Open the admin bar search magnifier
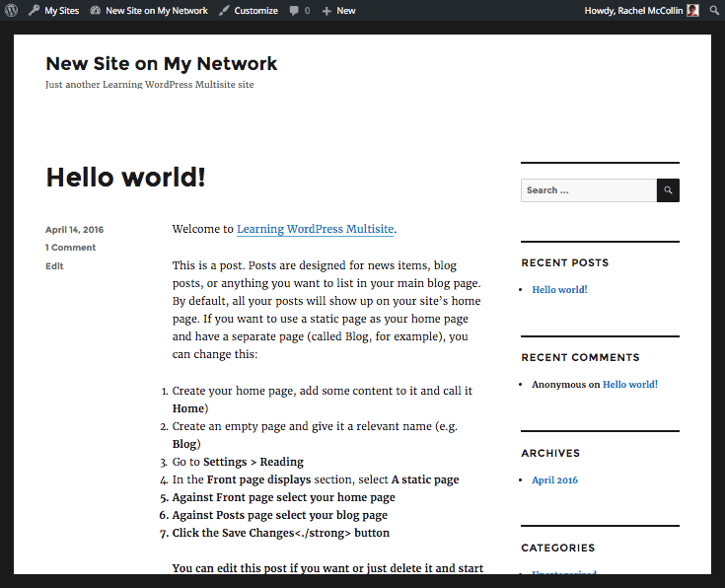725x588 pixels. 714,10
